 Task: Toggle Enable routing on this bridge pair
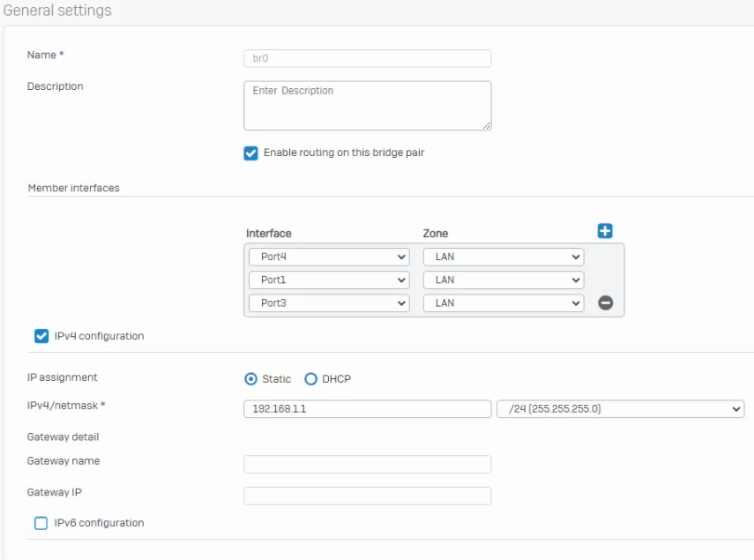250,153
